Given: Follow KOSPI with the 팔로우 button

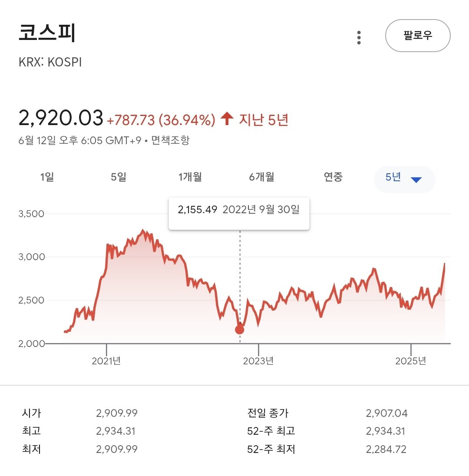Looking at the screenshot, I should coord(418,36).
